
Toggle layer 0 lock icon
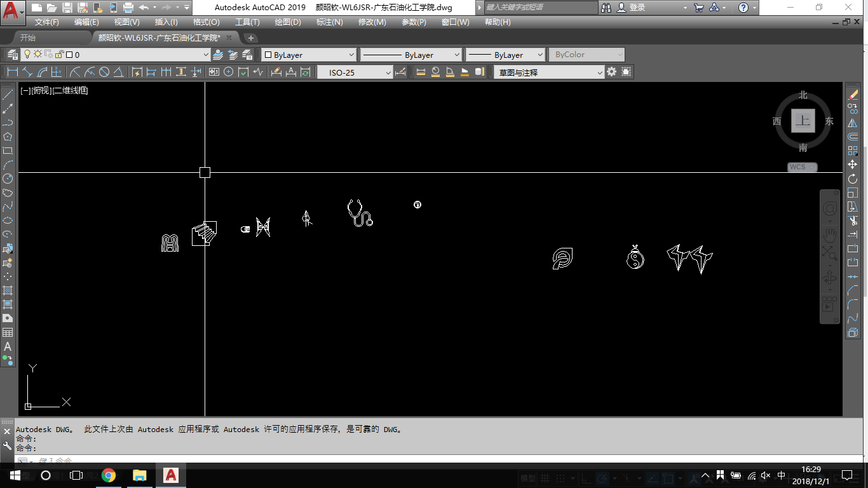[x=58, y=55]
